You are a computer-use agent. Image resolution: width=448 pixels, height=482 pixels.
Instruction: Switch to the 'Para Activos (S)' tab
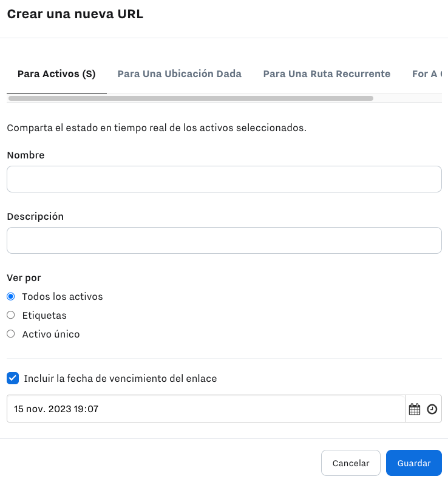(x=56, y=74)
